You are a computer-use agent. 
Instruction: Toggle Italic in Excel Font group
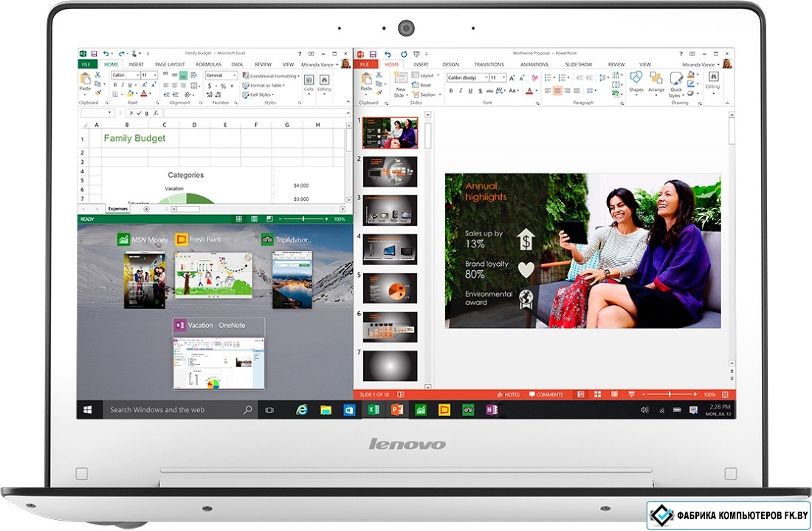[122, 85]
